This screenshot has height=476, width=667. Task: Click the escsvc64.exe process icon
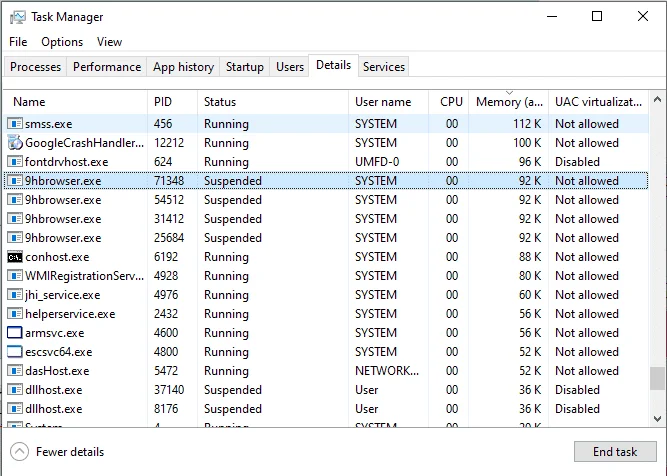(15, 352)
